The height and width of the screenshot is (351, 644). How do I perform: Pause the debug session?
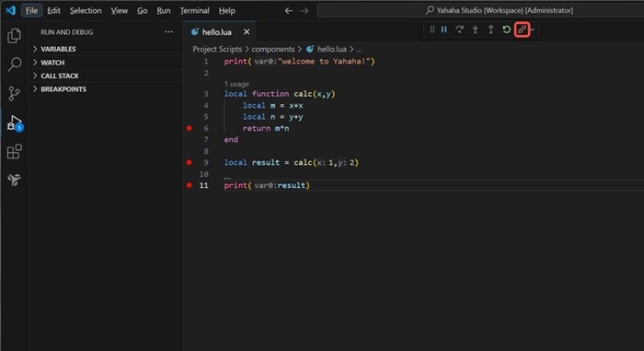tap(444, 29)
